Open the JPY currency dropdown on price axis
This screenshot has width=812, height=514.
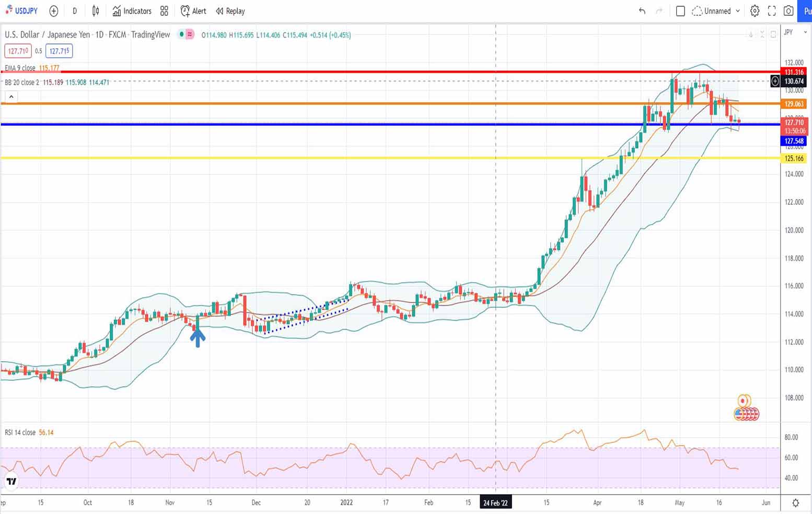point(795,32)
